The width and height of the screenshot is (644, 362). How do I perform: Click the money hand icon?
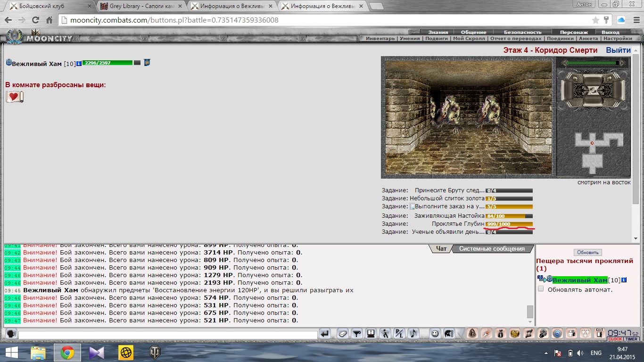543,334
